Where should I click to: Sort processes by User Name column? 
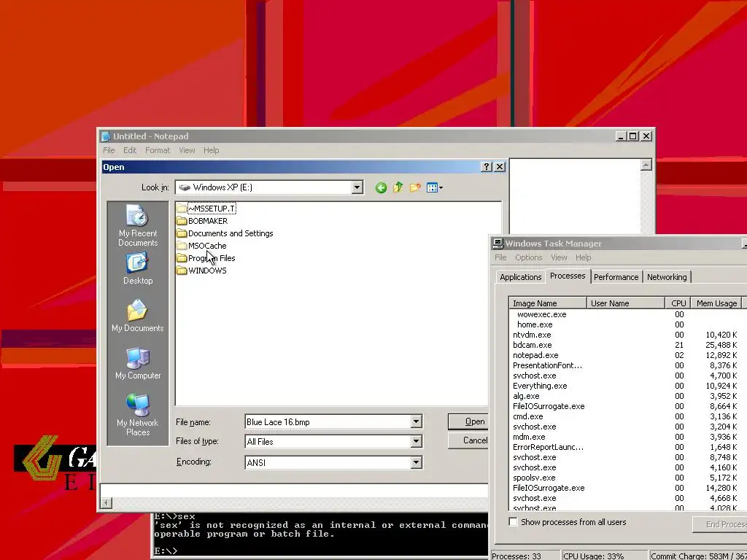point(625,303)
